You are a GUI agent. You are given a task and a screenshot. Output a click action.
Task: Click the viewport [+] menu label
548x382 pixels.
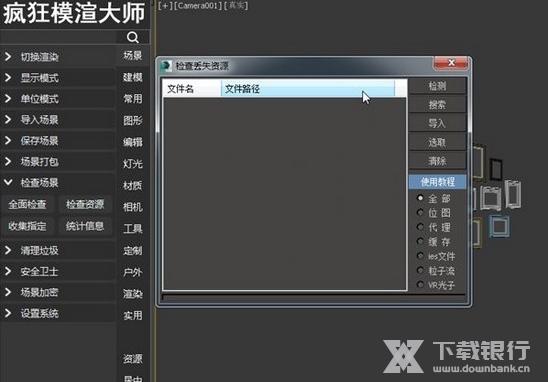165,6
